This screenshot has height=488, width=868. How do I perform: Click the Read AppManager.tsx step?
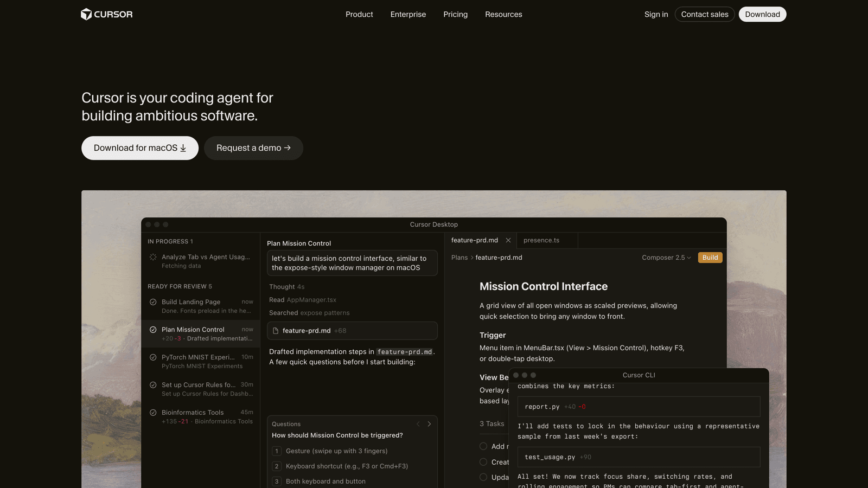tap(303, 300)
